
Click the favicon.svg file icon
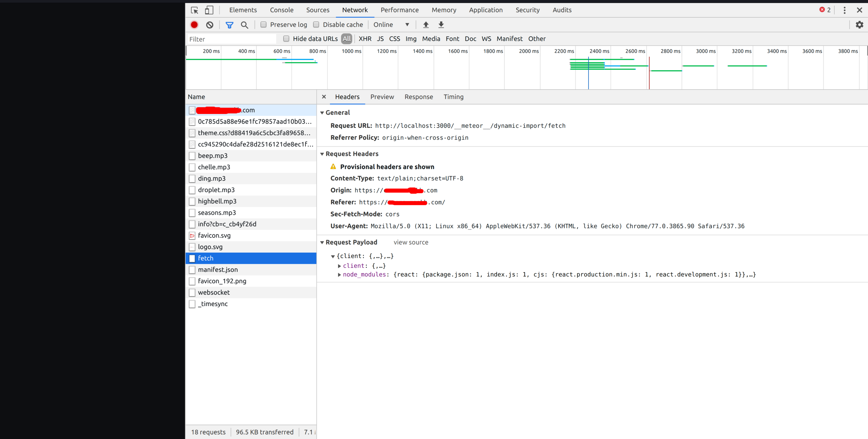point(192,235)
